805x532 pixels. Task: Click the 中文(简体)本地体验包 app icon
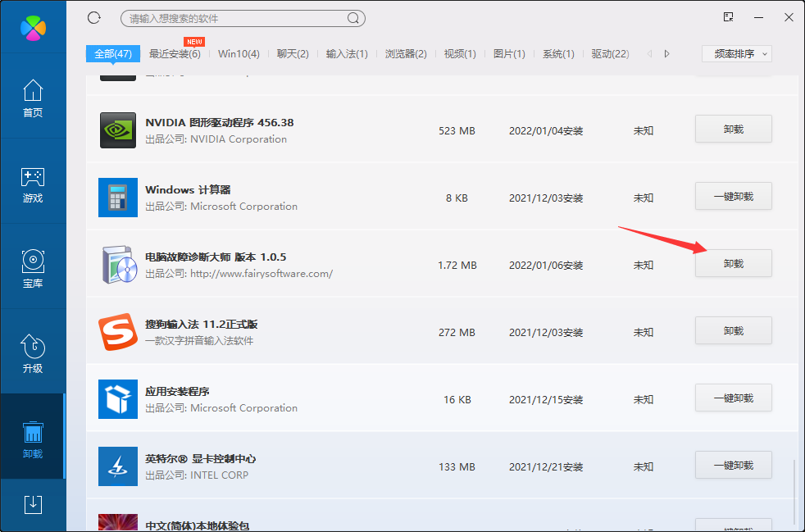[x=118, y=523]
